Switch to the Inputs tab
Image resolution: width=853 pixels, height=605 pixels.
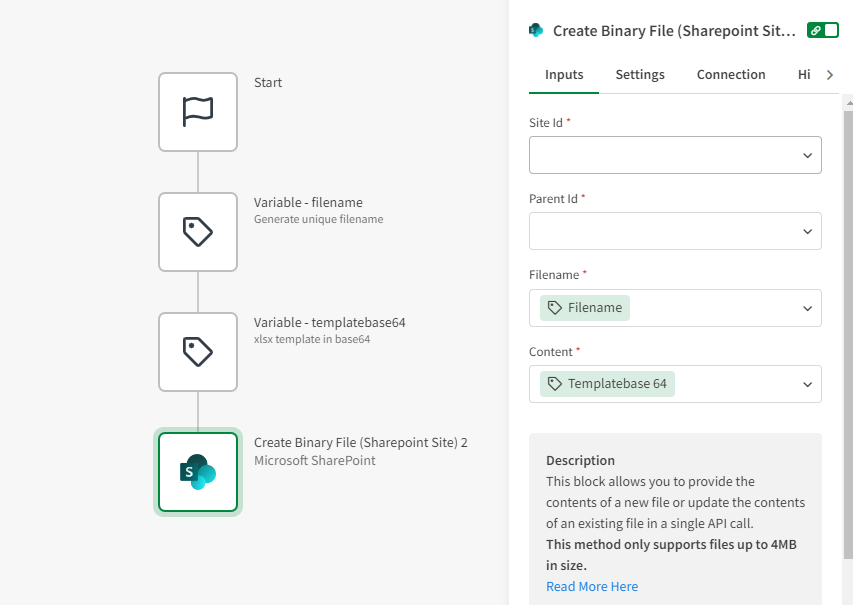[x=564, y=75]
